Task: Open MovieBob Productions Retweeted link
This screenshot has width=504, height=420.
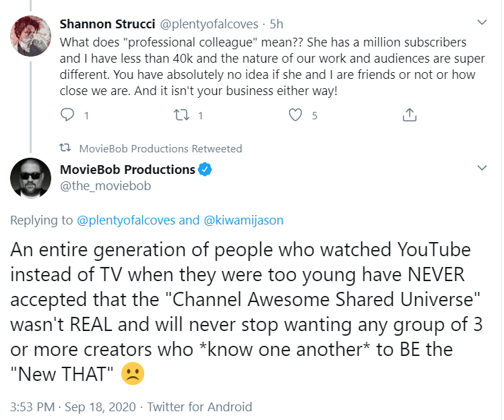Action: click(160, 148)
